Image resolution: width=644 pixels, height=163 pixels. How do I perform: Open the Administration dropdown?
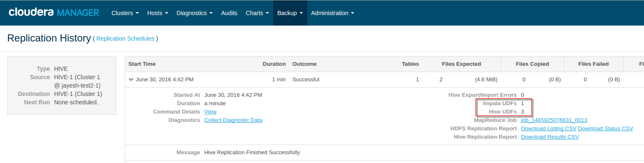[x=333, y=13]
